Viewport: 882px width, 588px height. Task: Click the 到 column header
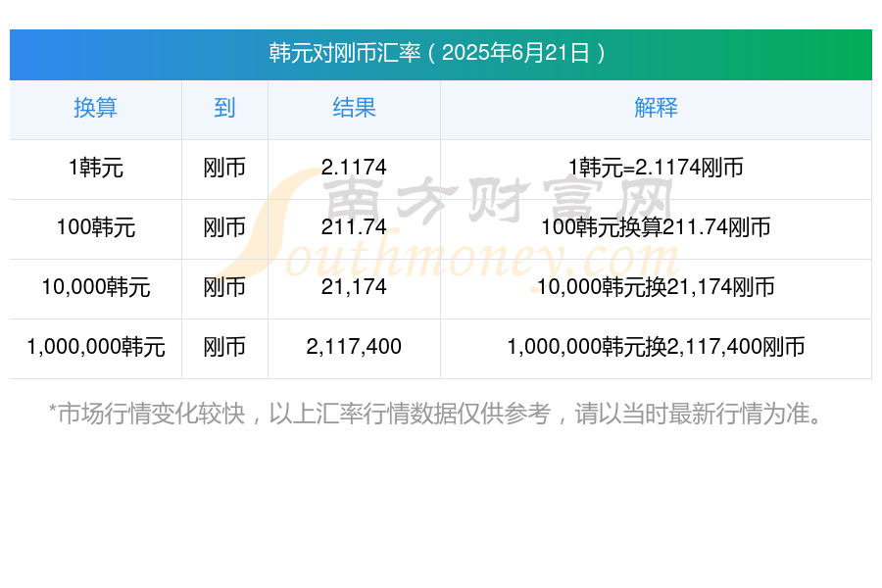coord(224,108)
